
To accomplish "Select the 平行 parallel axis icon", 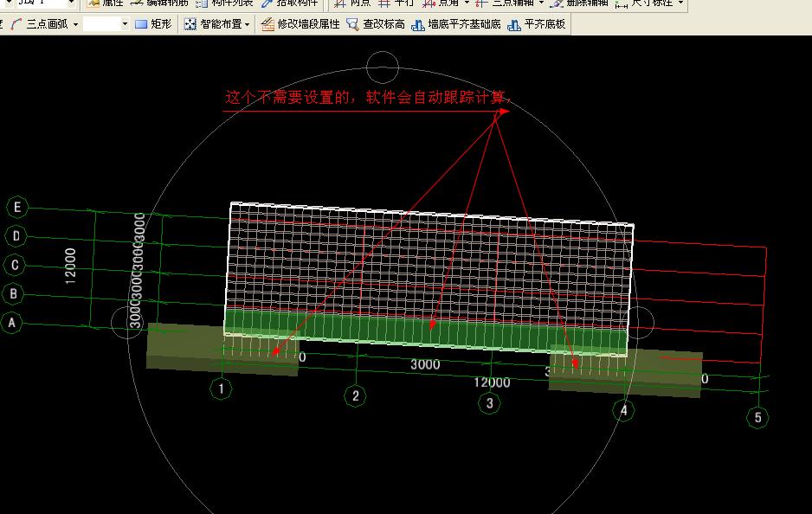I will point(384,3).
